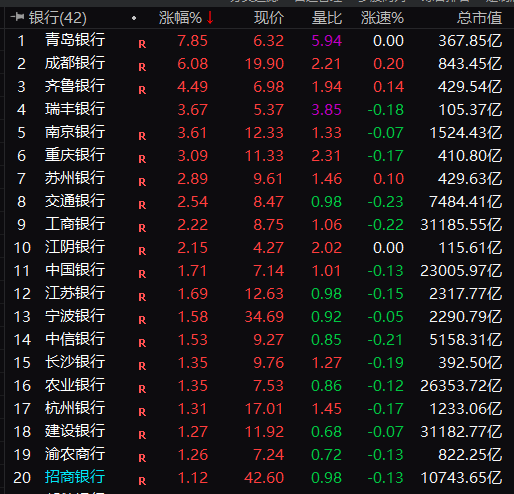The width and height of the screenshot is (514, 494).
Task: Click 建设银行 market cap 31182.77亿
Action: click(x=461, y=432)
